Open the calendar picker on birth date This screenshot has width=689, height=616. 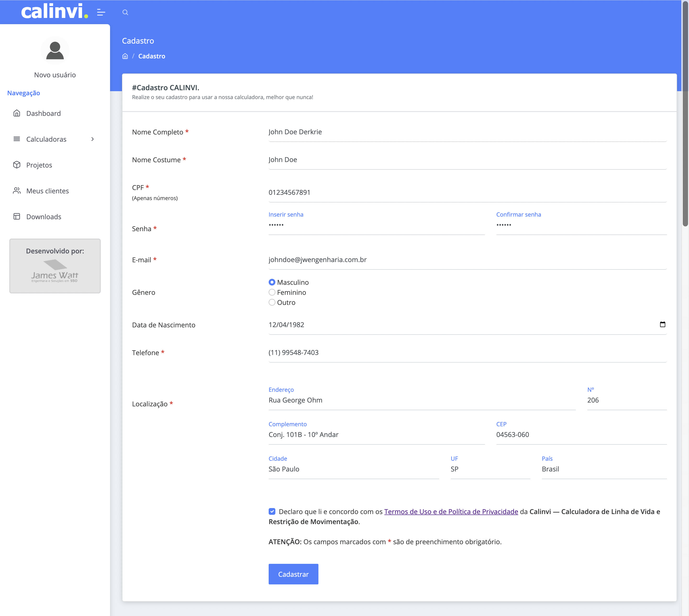click(662, 325)
